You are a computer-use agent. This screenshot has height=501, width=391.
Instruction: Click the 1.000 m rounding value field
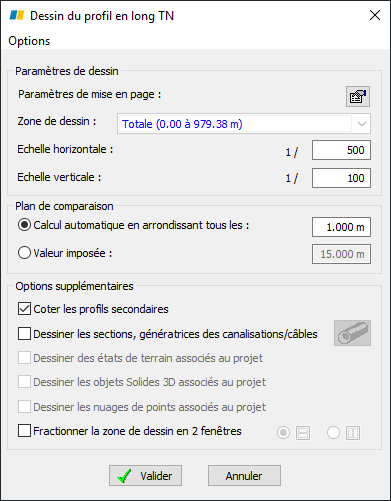pos(341,227)
